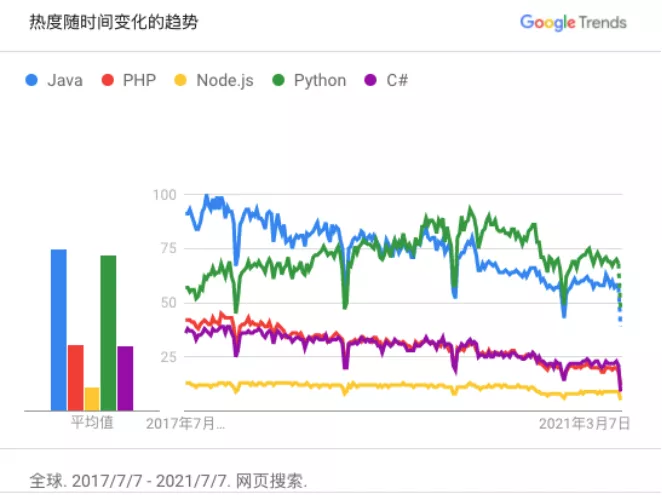Image resolution: width=662 pixels, height=495 pixels.
Task: Click the 100 value axis label
Action: [x=164, y=195]
